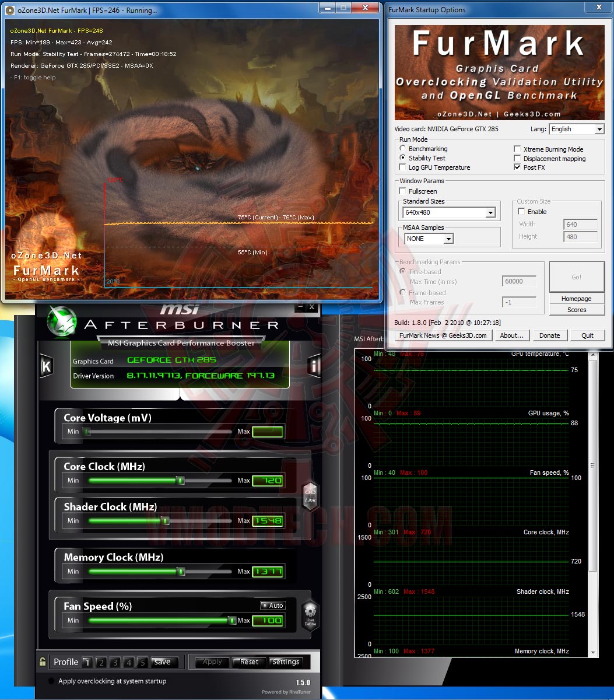Image resolution: width=614 pixels, height=700 pixels.
Task: Select the Frame-based benchmarking option
Action: [x=403, y=292]
